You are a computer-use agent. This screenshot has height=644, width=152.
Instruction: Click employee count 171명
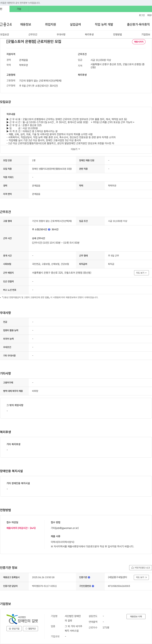tap(106, 627)
